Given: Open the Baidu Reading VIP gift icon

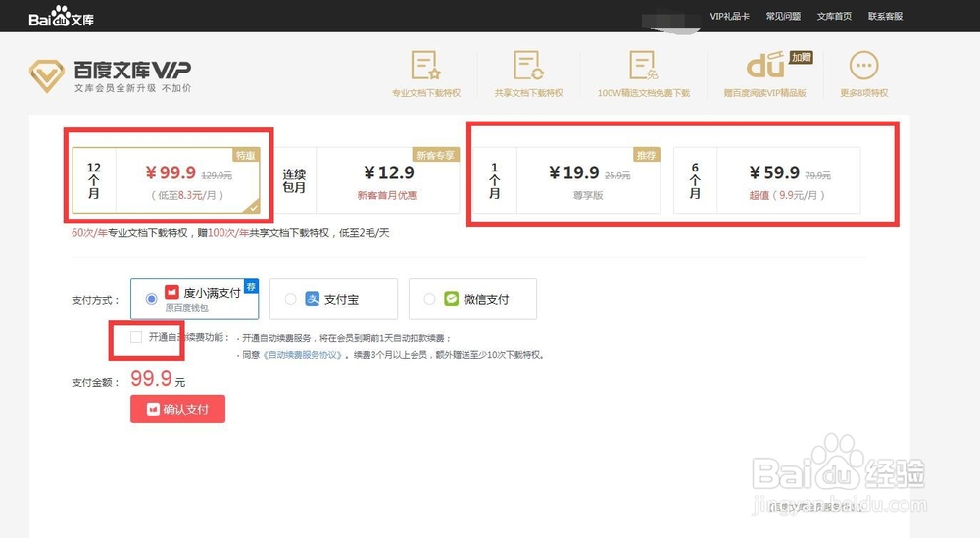Looking at the screenshot, I should (x=765, y=65).
